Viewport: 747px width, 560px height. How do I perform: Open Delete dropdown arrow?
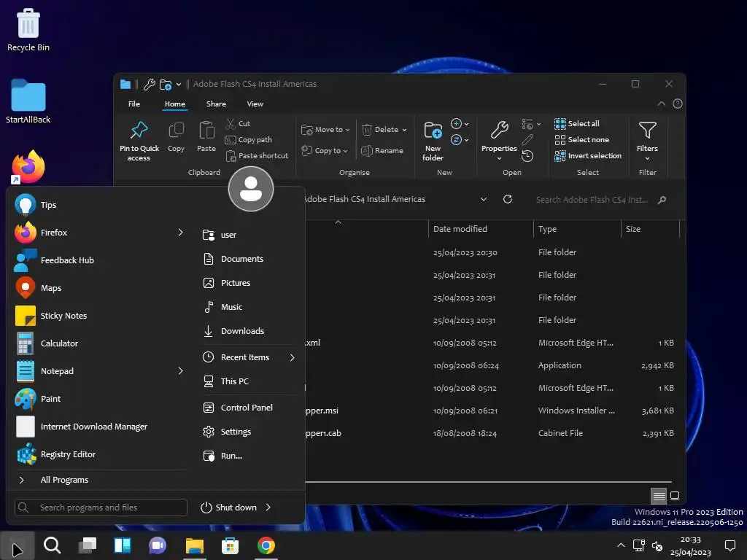(x=404, y=130)
